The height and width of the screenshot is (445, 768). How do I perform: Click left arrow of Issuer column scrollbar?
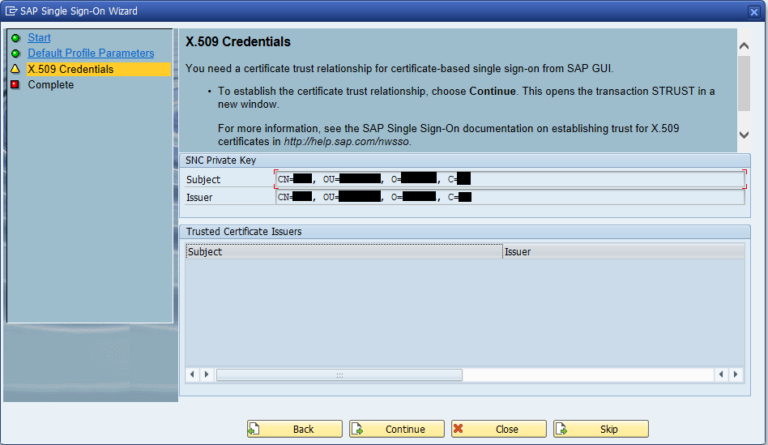pyautogui.click(x=721, y=375)
